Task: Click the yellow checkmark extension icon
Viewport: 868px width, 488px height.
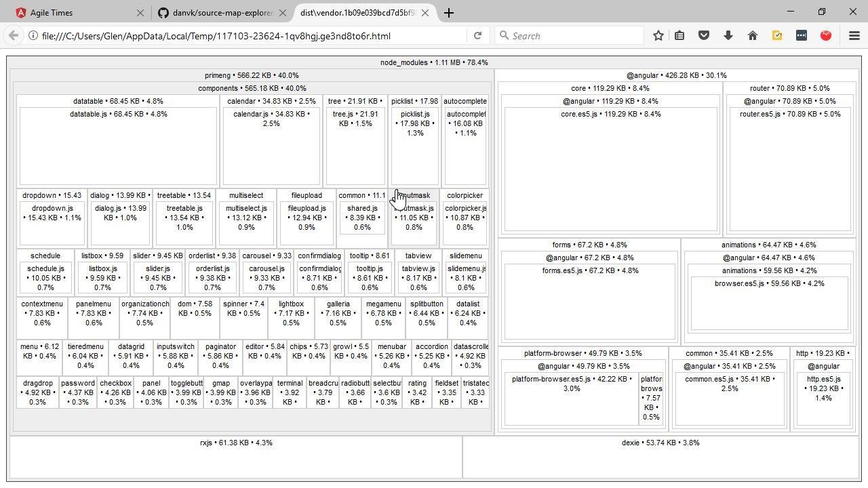Action: (777, 35)
